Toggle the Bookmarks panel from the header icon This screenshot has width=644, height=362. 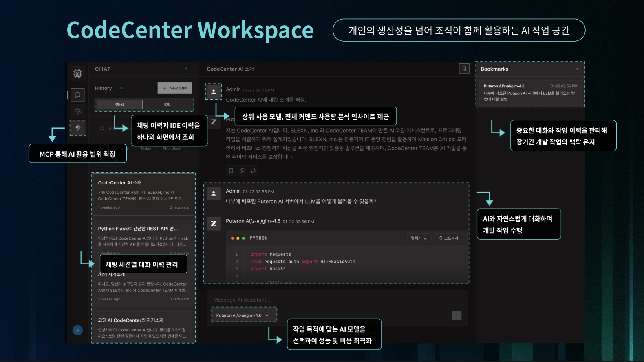click(x=464, y=69)
